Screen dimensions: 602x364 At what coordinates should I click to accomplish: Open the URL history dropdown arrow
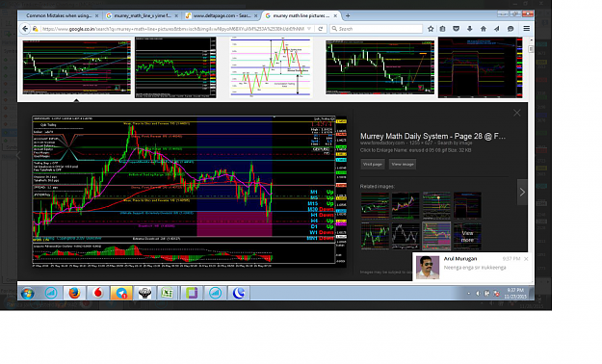pos(309,29)
